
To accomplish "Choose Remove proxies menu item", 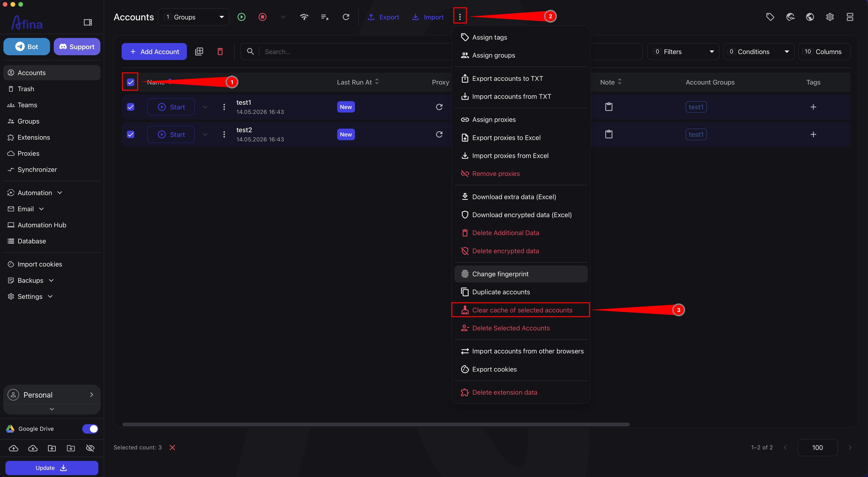I will [x=521, y=174].
